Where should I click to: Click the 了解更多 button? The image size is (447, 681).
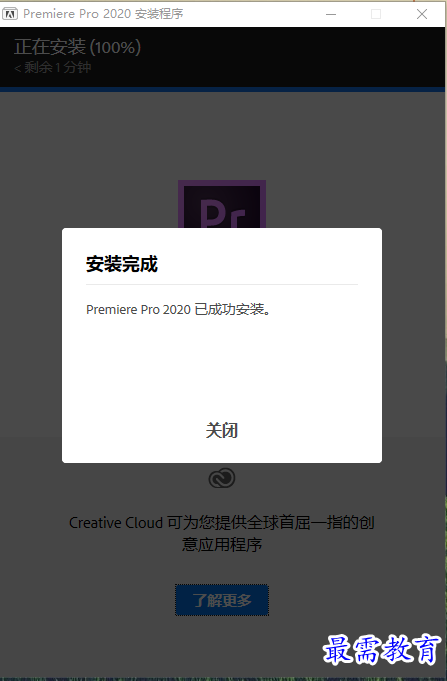[x=222, y=600]
